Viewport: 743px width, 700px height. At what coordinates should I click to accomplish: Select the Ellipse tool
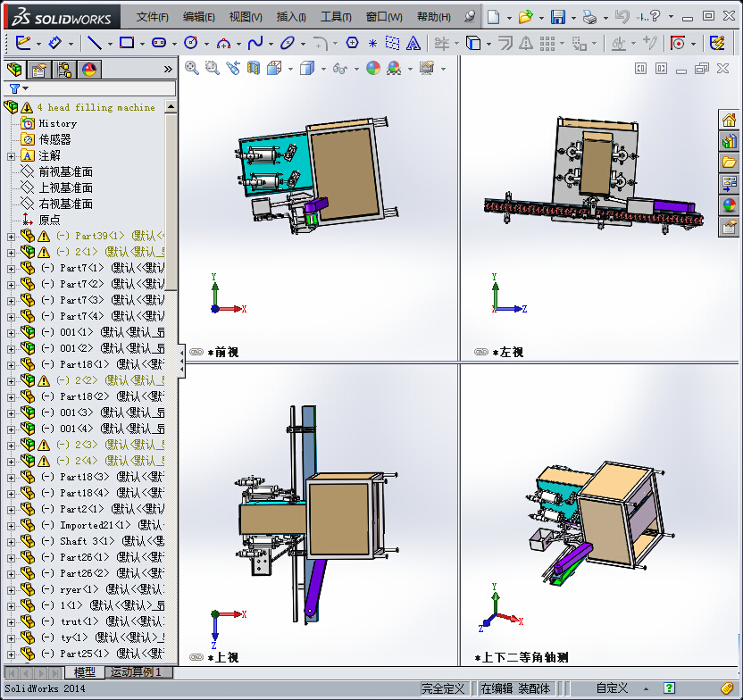[288, 43]
